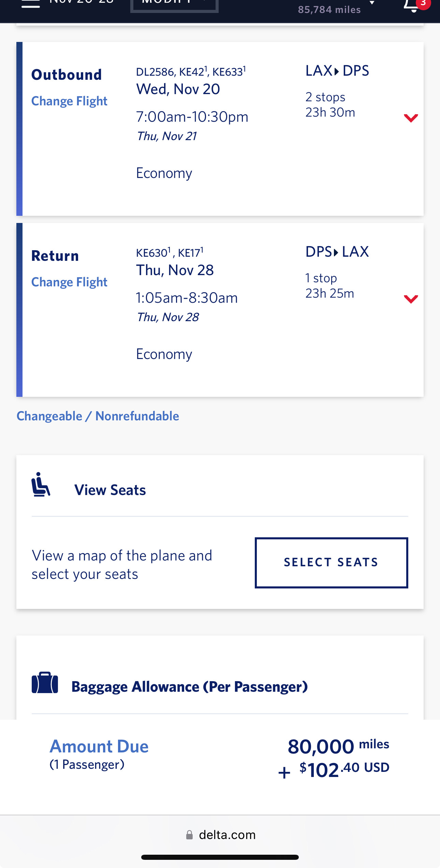The image size is (440, 868).
Task: Click Change Flight under Return
Action: tap(69, 282)
